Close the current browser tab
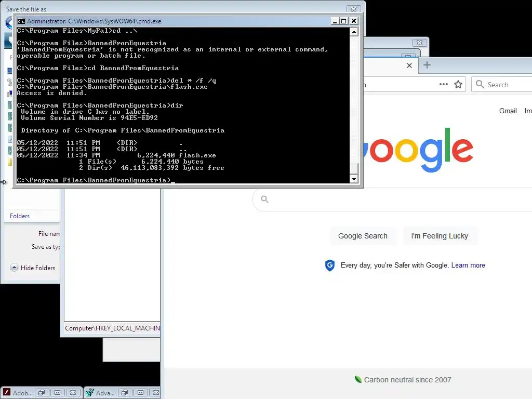The image size is (532, 399). (x=409, y=65)
